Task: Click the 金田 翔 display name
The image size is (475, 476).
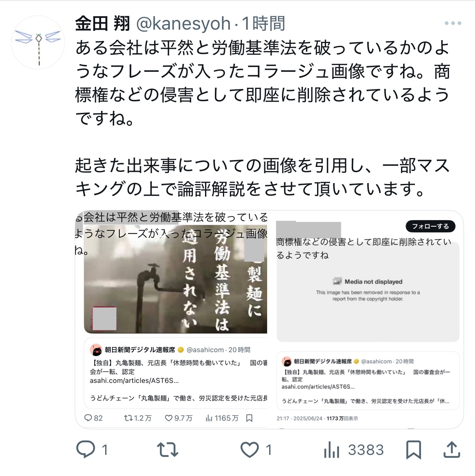Action: [103, 24]
